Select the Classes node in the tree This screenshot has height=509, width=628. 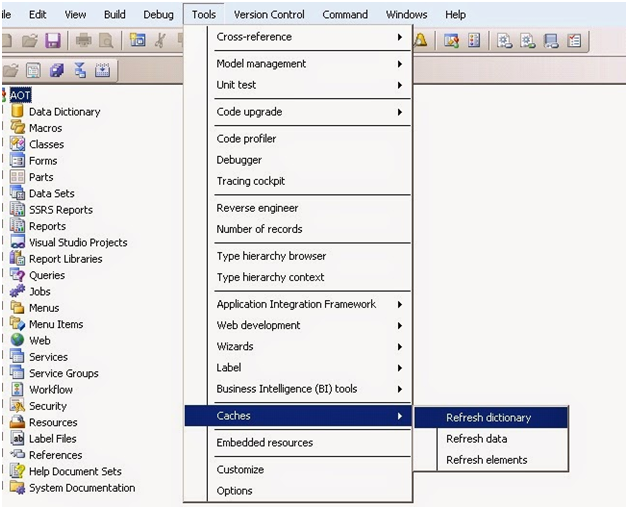(46, 145)
